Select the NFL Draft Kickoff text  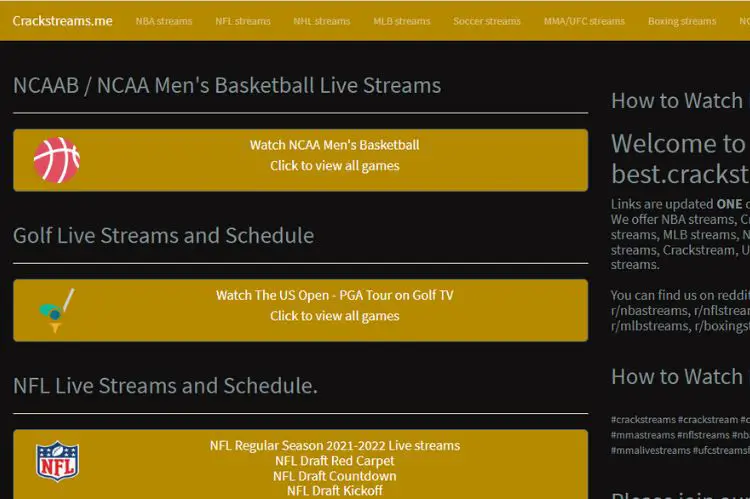(335, 491)
